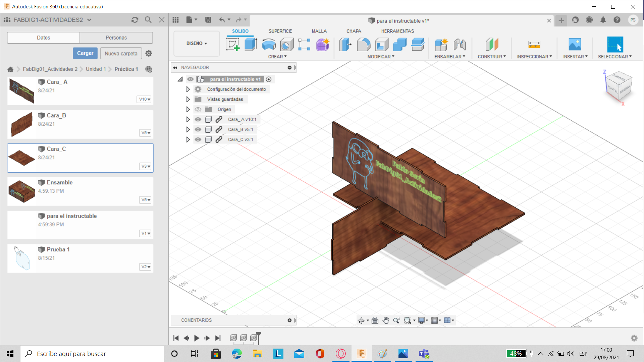644x362 pixels.
Task: Expand the Vistas guardadas tree node
Action: tap(187, 99)
